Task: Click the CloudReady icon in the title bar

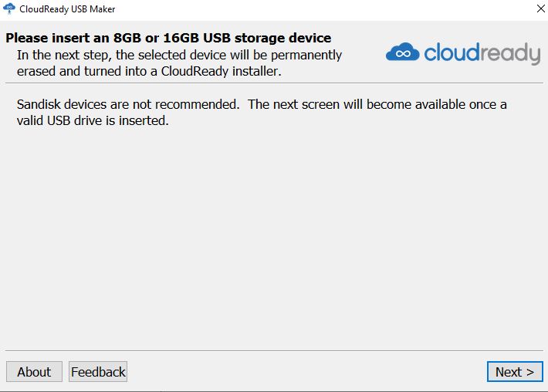Action: tap(9, 9)
